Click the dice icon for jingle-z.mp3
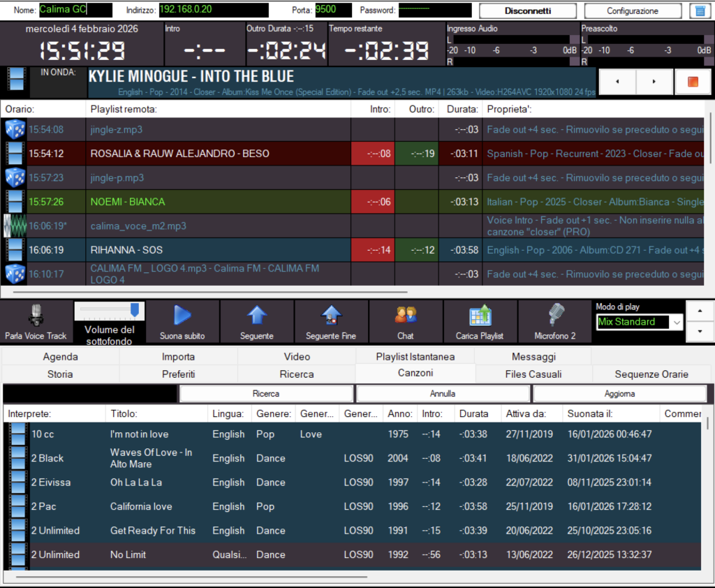The width and height of the screenshot is (715, 588). pos(15,129)
